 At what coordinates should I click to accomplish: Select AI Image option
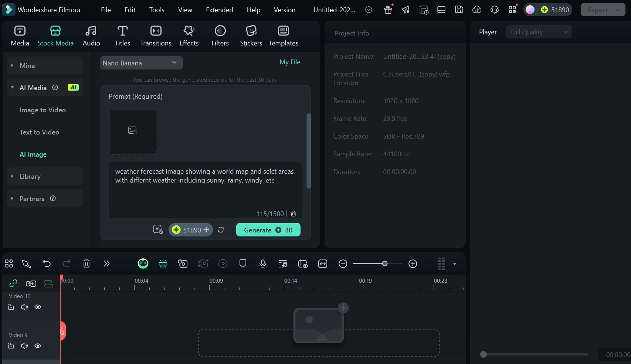pos(33,154)
